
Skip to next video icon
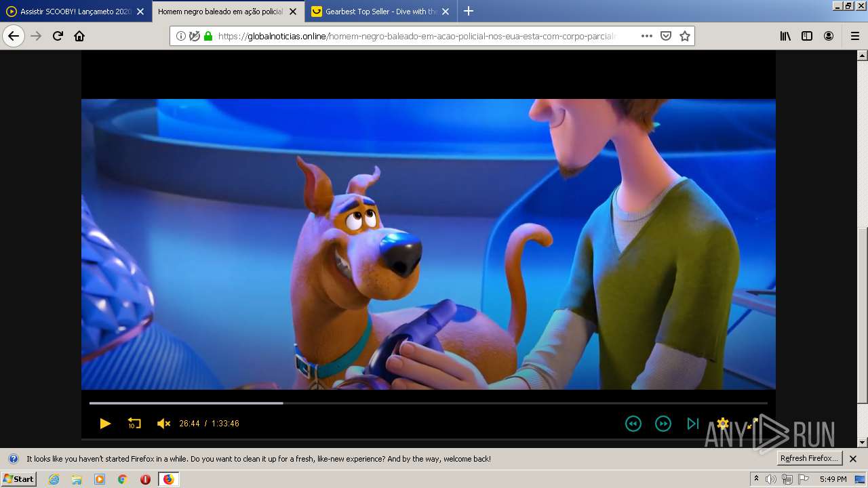pos(692,424)
